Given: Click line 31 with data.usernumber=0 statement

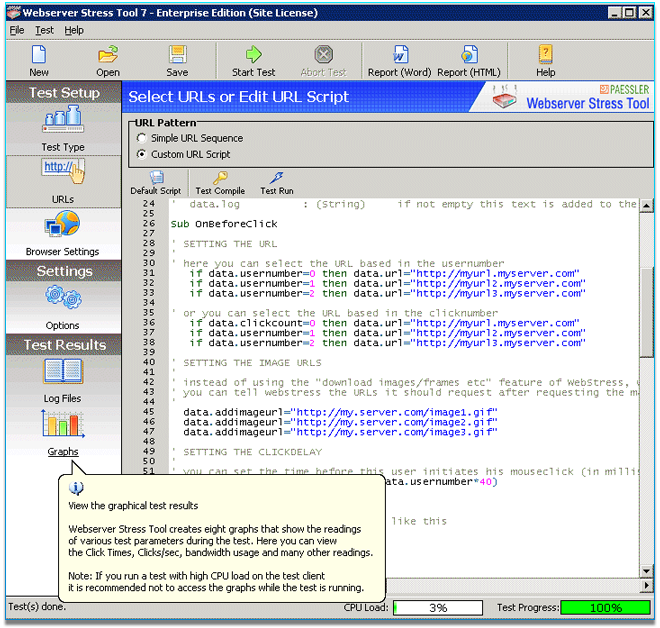Looking at the screenshot, I should 384,273.
